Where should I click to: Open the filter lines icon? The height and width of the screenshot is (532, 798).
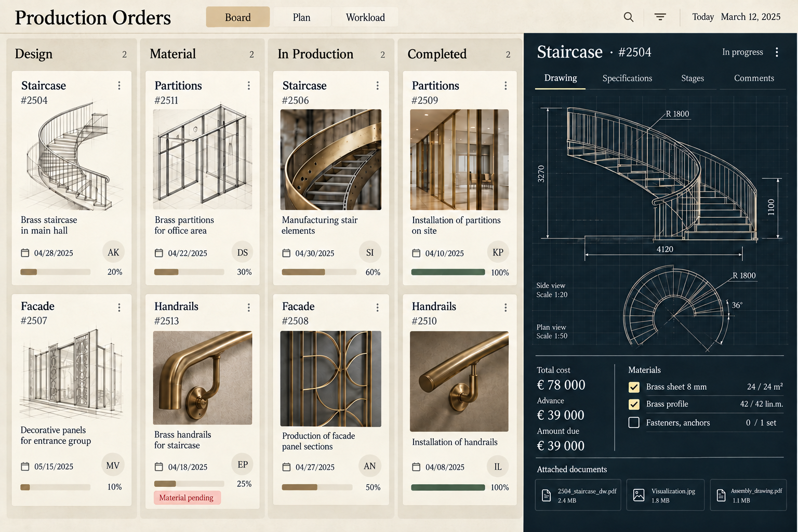(660, 17)
